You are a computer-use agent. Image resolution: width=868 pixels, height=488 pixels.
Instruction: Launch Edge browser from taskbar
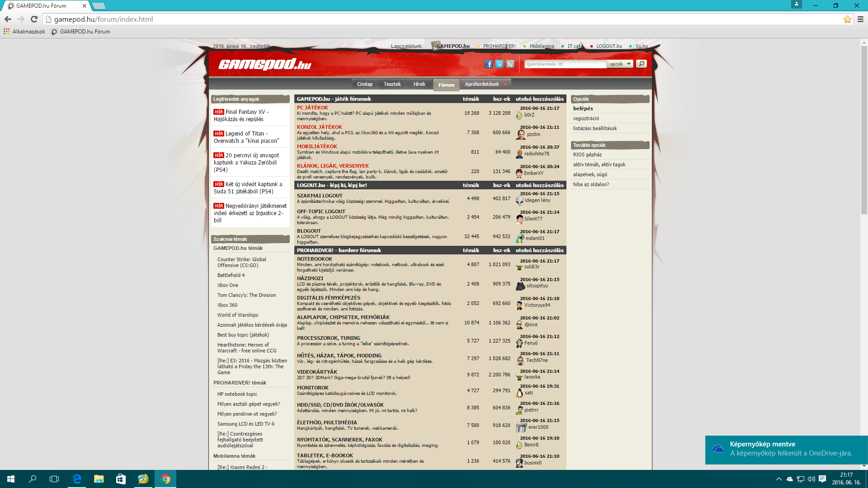pyautogui.click(x=77, y=479)
